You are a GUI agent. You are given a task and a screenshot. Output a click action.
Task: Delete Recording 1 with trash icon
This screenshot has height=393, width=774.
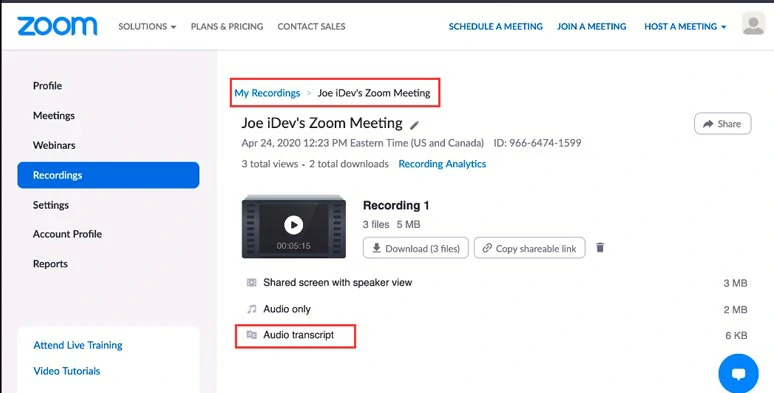[x=600, y=247]
